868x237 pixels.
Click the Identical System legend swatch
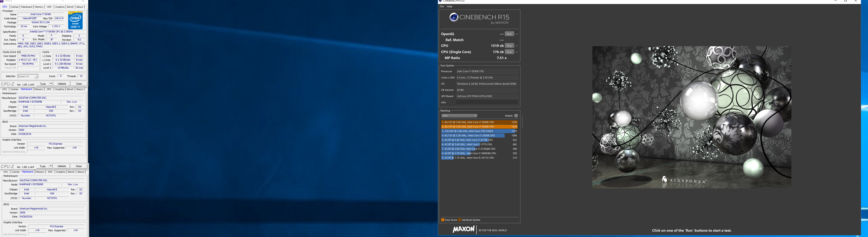[x=460, y=220]
